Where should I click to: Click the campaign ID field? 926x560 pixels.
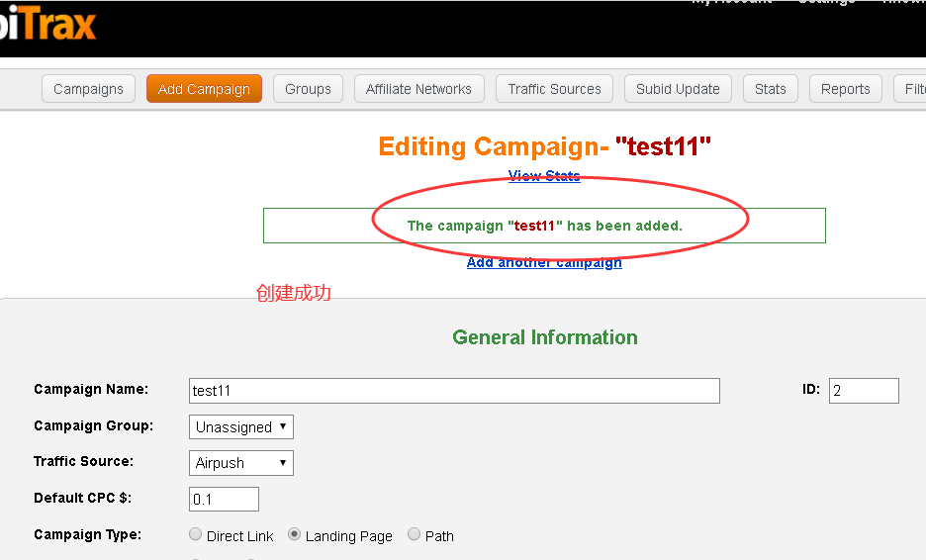(863, 391)
